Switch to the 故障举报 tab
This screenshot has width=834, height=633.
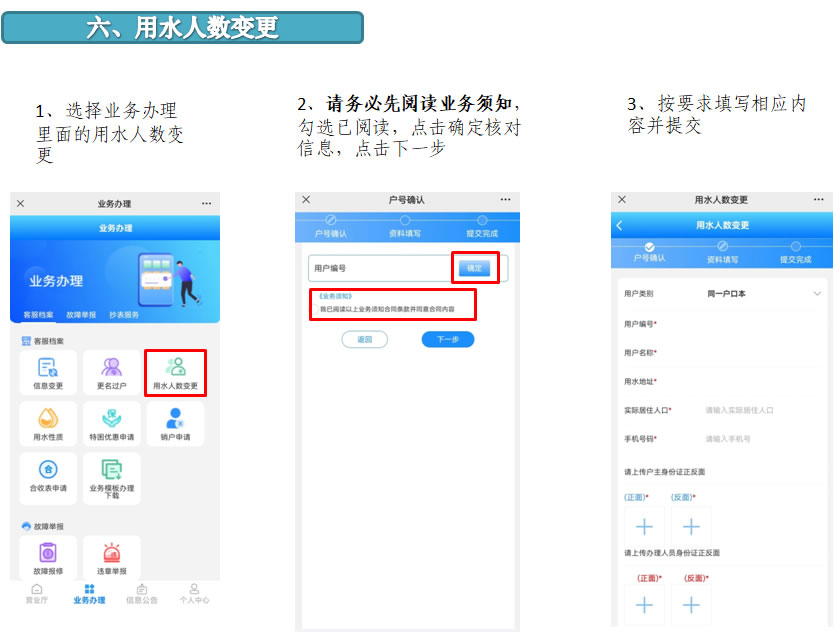[81, 315]
